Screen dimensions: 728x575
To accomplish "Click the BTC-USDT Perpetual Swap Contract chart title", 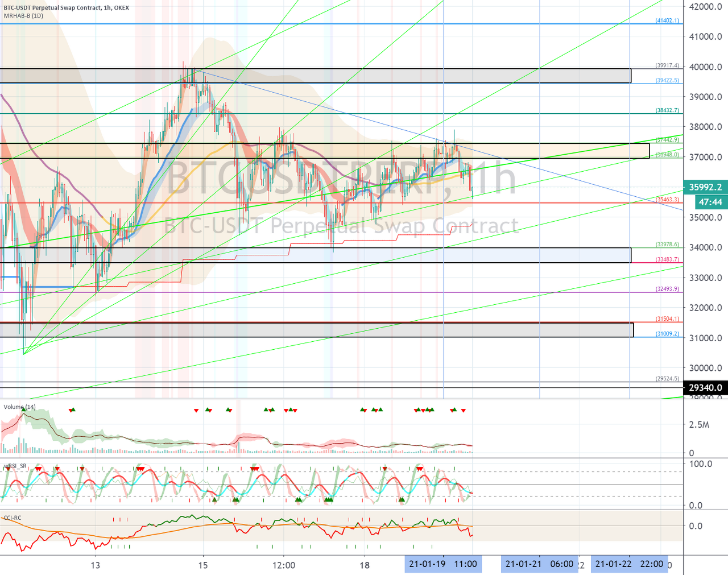I will click(x=66, y=8).
